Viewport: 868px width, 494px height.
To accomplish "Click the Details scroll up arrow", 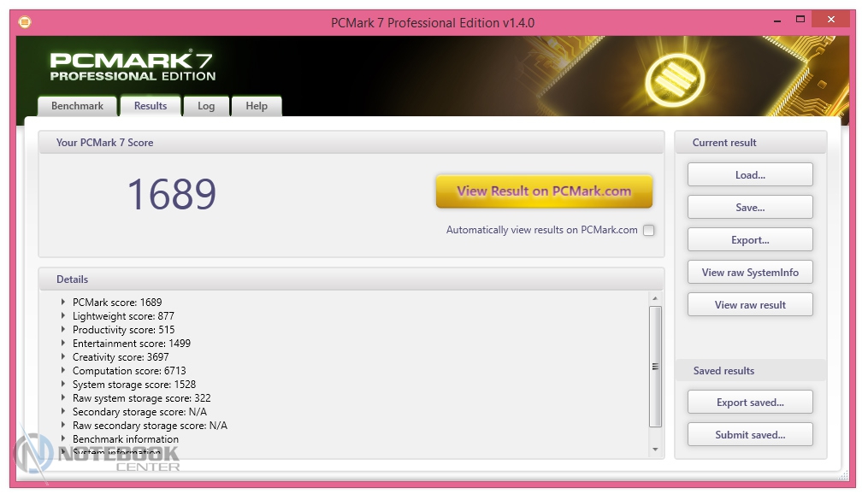I will [655, 298].
